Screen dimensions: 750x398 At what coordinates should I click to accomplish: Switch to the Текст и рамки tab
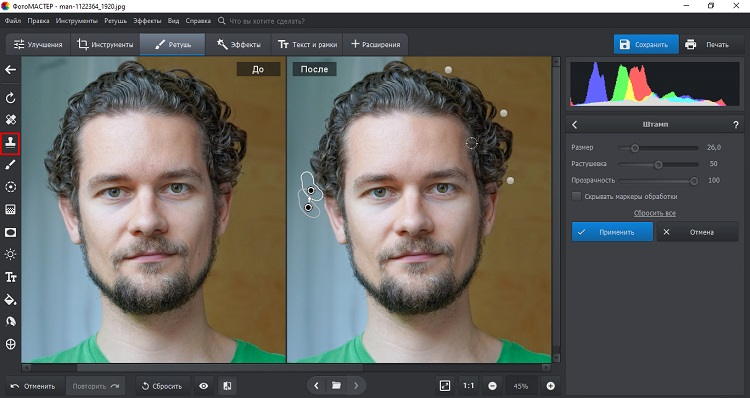(307, 44)
